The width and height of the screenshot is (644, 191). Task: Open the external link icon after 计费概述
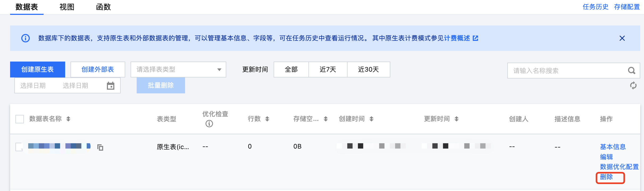coord(475,38)
